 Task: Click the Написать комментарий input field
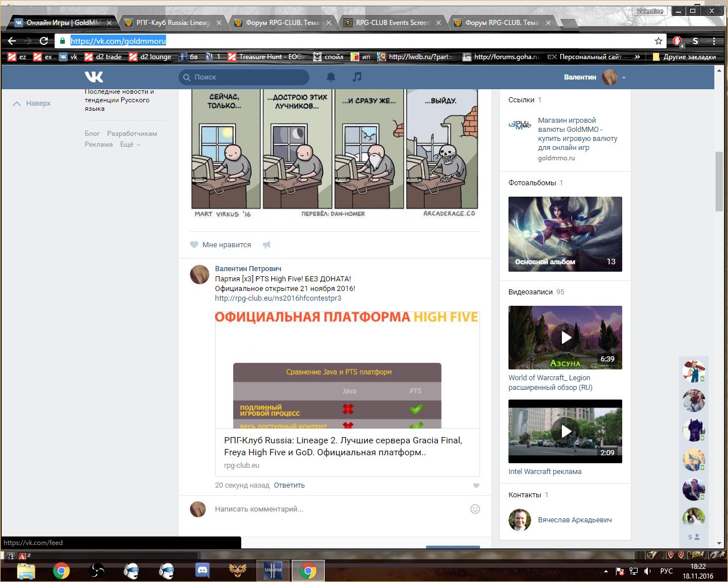[339, 509]
